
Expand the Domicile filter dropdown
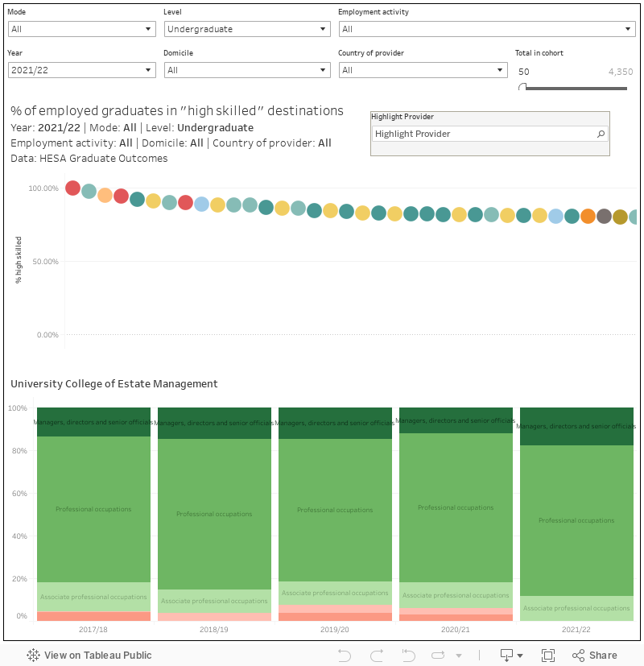tap(246, 70)
